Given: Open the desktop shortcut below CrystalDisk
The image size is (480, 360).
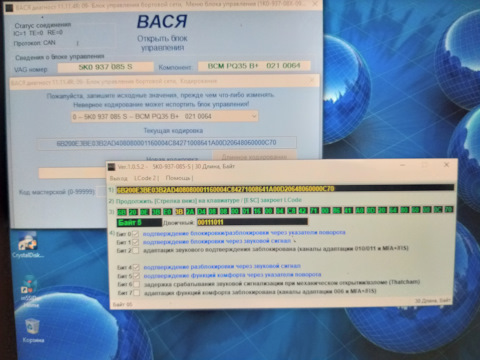Looking at the screenshot, I should tap(30, 291).
